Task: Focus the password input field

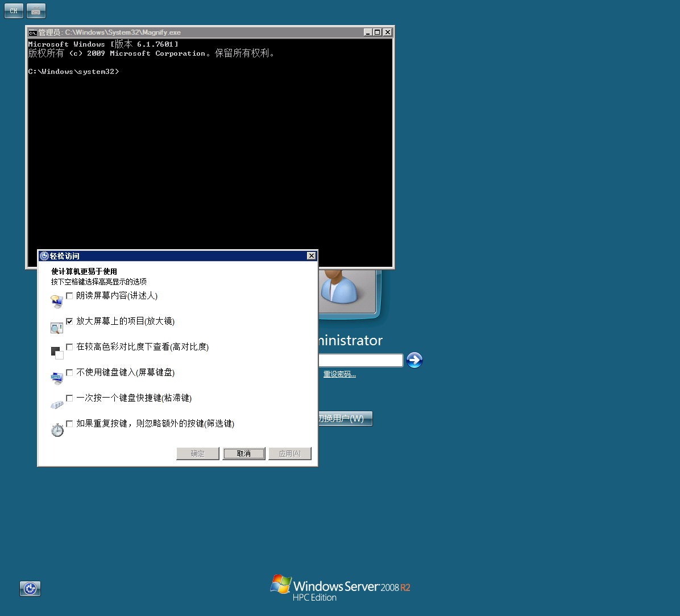Action: (360, 360)
